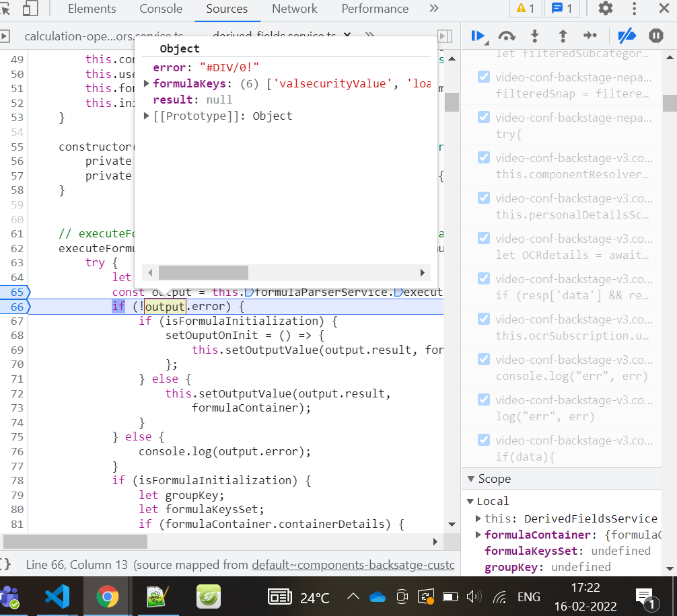
Task: Uncheck the 'let OCRdetails = await…' breakpoint
Action: coord(484,239)
